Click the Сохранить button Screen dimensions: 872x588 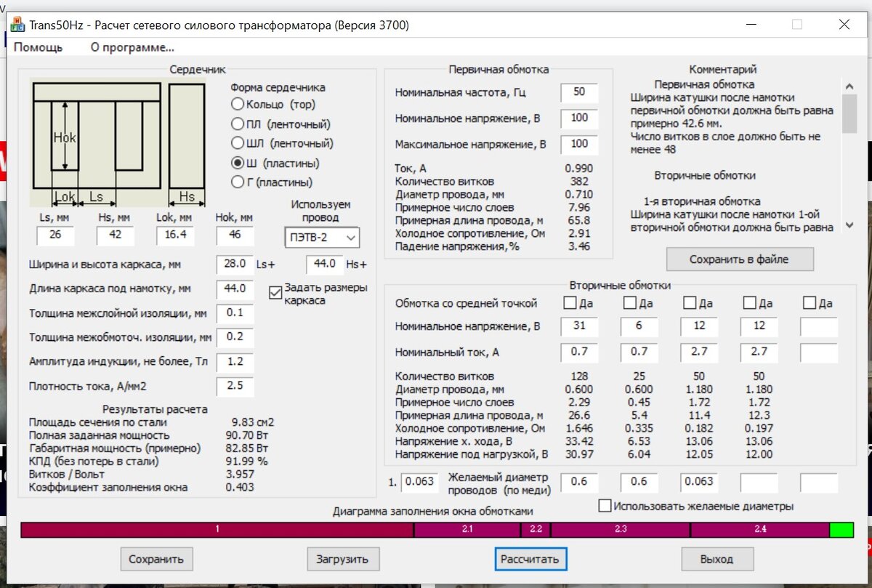[x=156, y=560]
